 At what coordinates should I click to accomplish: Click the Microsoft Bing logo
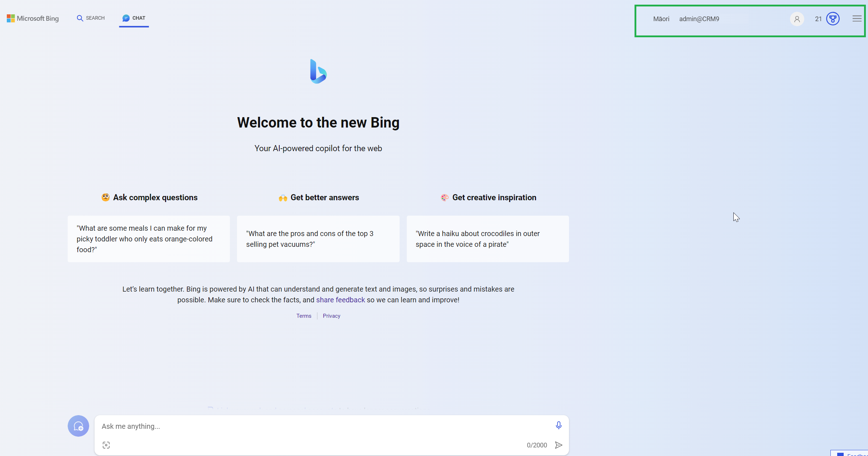tap(33, 18)
